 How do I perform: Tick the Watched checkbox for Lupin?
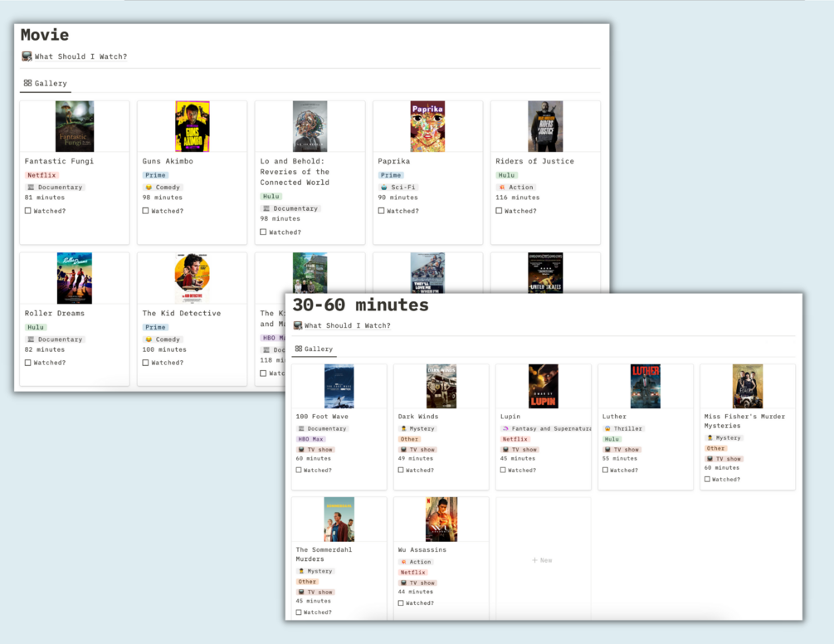tap(503, 470)
